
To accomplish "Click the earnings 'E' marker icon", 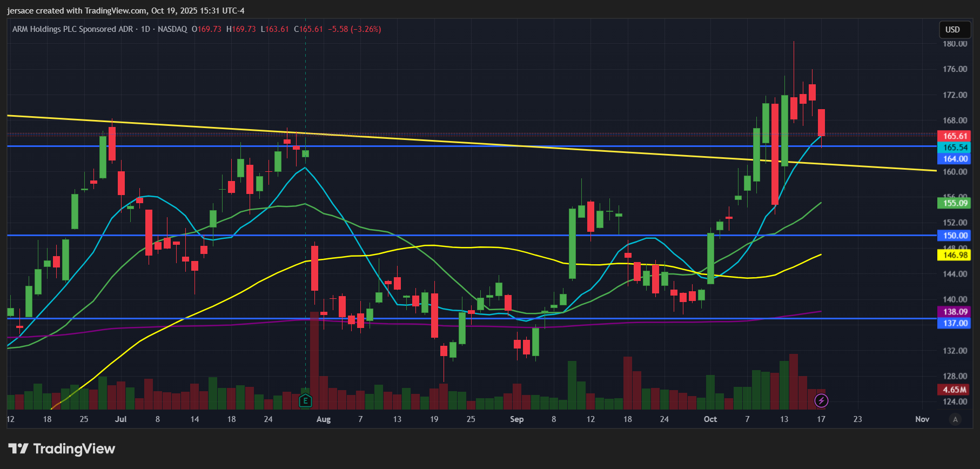I will tap(305, 400).
